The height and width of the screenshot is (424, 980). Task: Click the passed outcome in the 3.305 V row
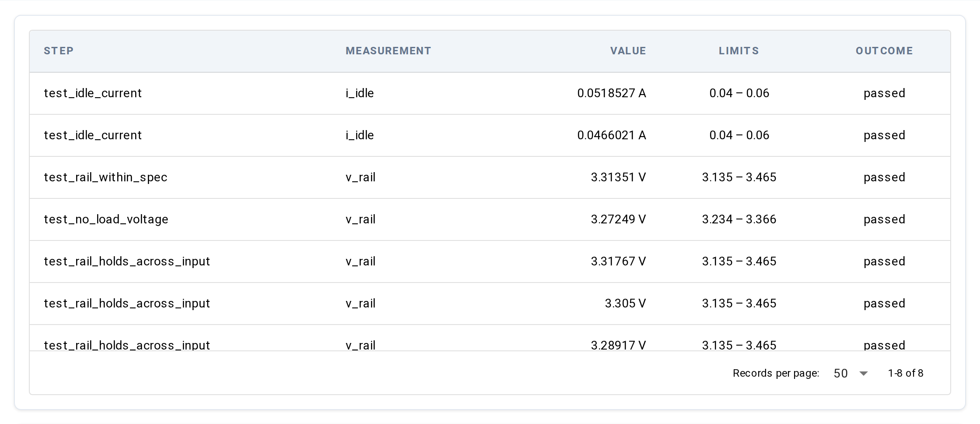pos(884,303)
